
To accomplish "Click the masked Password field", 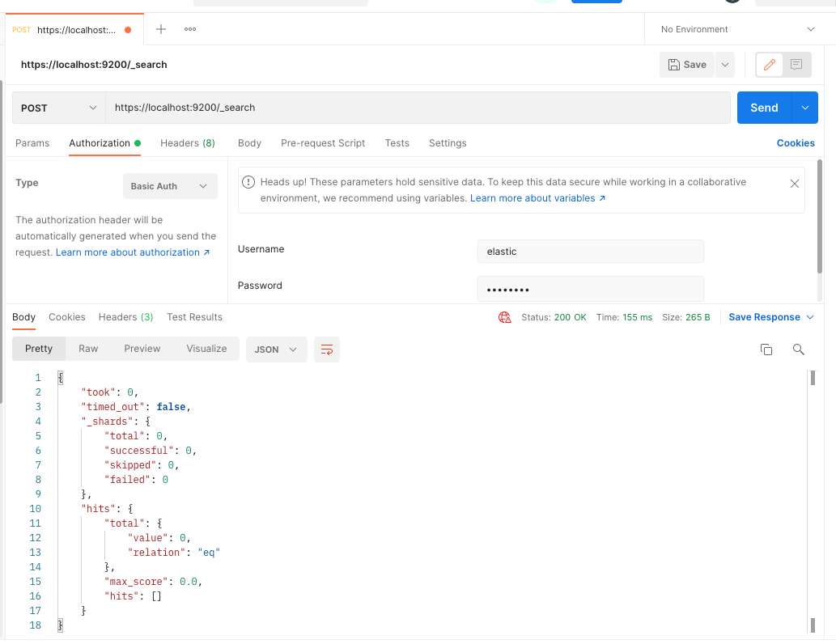I will pos(590,288).
